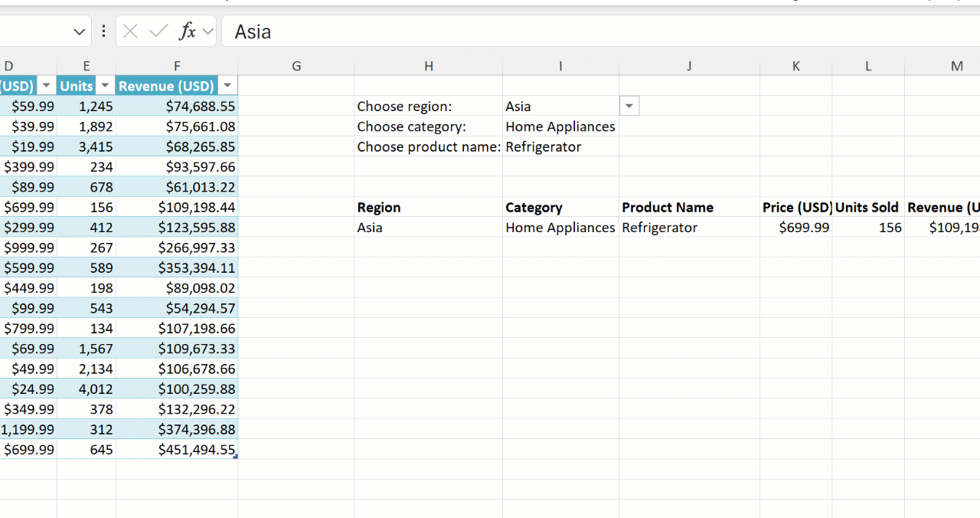Click the table resize handle below $451,494.55
The width and height of the screenshot is (980, 518).
click(x=235, y=457)
